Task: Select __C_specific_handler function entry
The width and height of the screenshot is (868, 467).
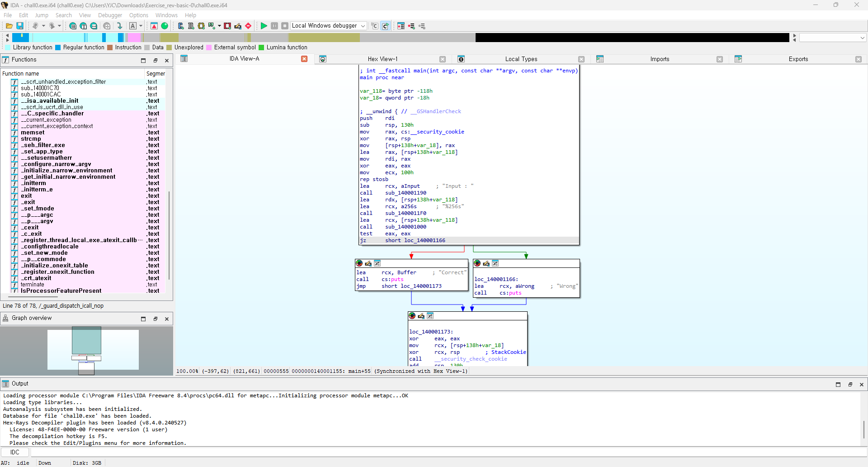Action: (52, 114)
